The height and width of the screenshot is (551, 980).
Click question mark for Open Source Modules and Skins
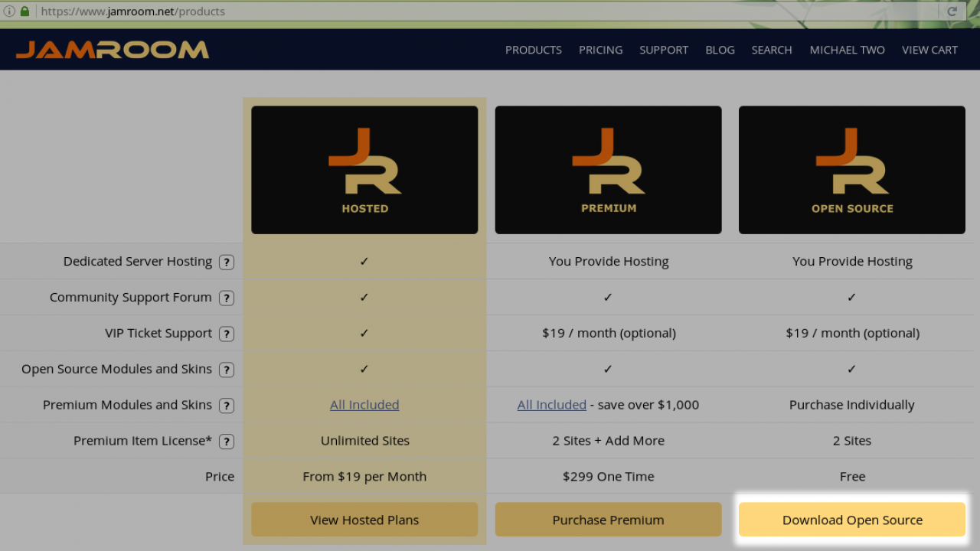227,370
